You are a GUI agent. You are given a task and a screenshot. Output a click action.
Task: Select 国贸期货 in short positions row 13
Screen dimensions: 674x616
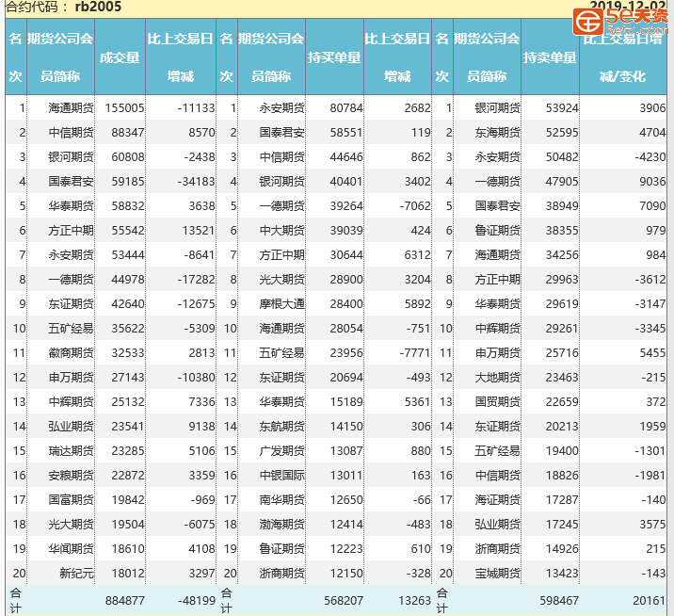(497, 402)
